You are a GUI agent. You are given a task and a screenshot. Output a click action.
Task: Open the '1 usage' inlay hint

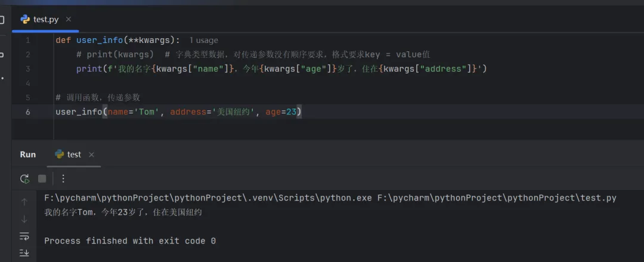pos(203,41)
